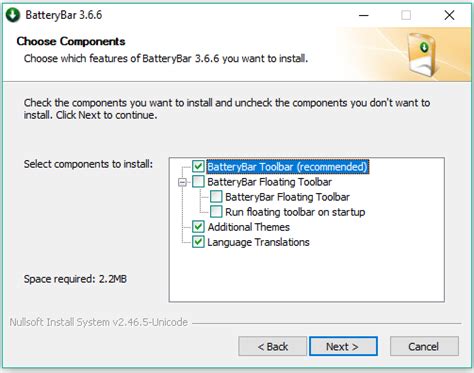Uncheck the Language Translations checkbox
This screenshot has width=474, height=373.
[x=198, y=242]
